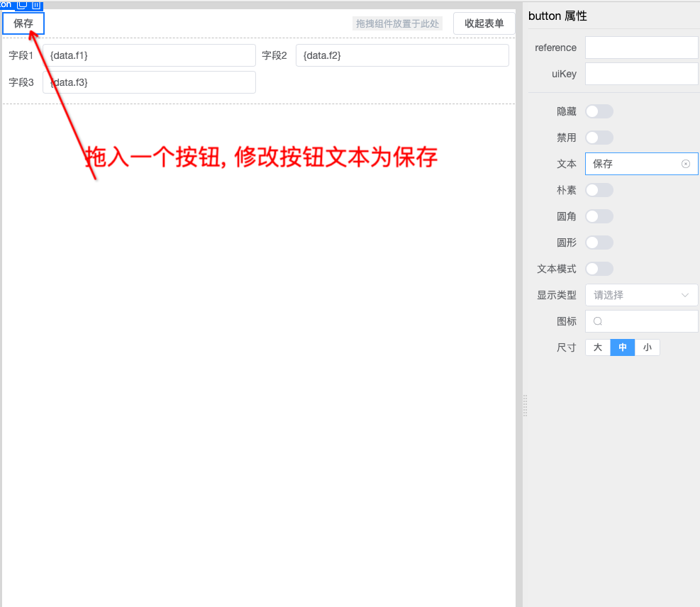Clear the 文本 field with the x icon
The height and width of the screenshot is (607, 700).
click(x=686, y=164)
